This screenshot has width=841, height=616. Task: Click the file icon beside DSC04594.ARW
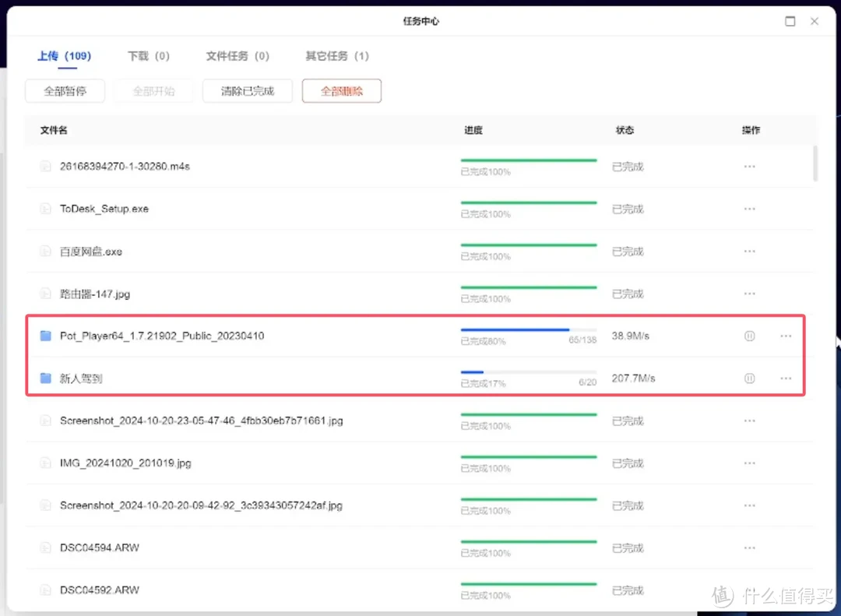(47, 547)
